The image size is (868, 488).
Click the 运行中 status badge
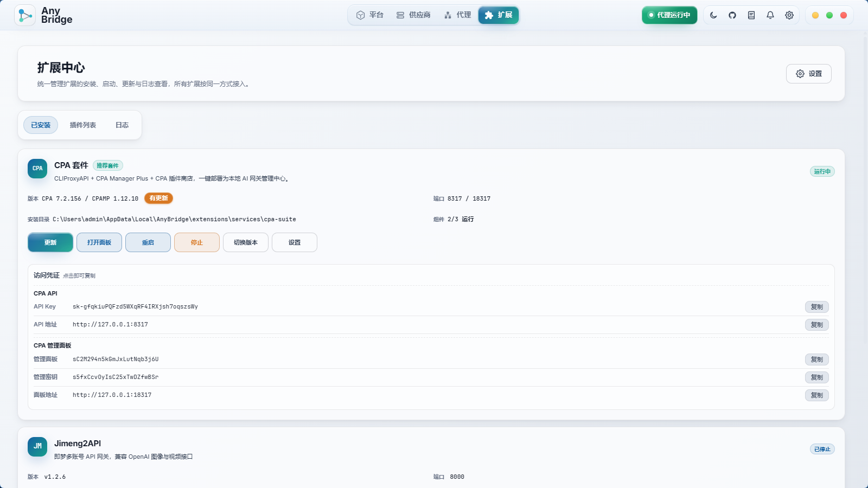tap(822, 171)
